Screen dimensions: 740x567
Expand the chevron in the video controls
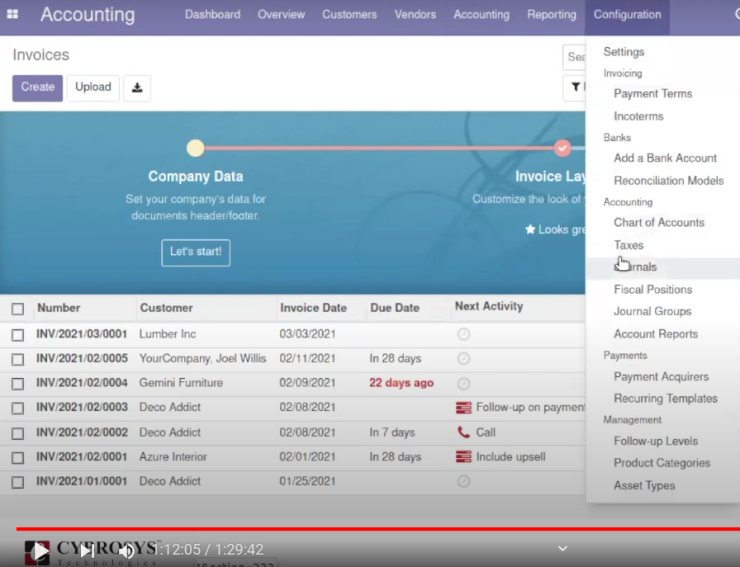563,549
